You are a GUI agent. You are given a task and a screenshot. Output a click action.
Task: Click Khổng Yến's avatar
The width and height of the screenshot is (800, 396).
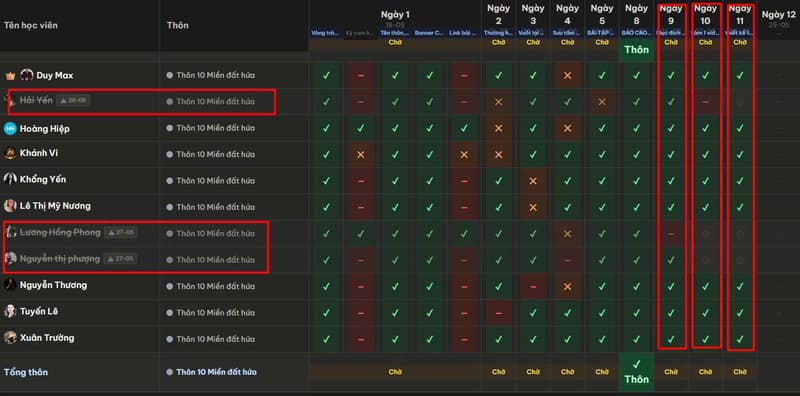click(10, 180)
